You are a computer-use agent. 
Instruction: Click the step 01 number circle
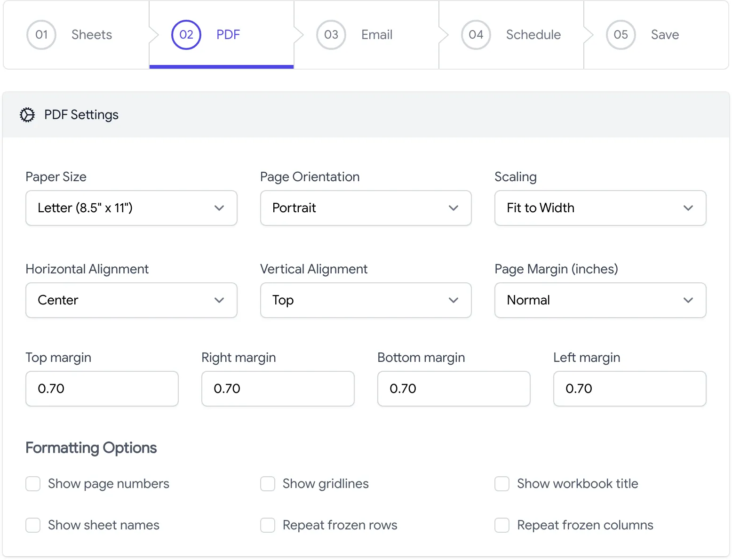pyautogui.click(x=41, y=35)
